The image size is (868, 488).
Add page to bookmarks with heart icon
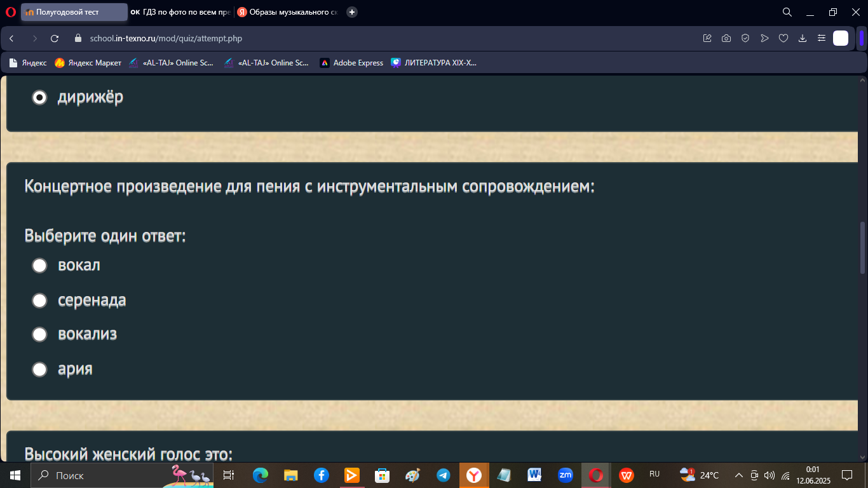pos(783,38)
